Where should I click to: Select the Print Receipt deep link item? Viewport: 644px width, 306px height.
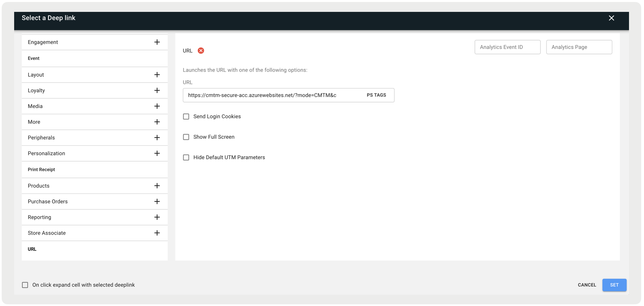(x=95, y=169)
